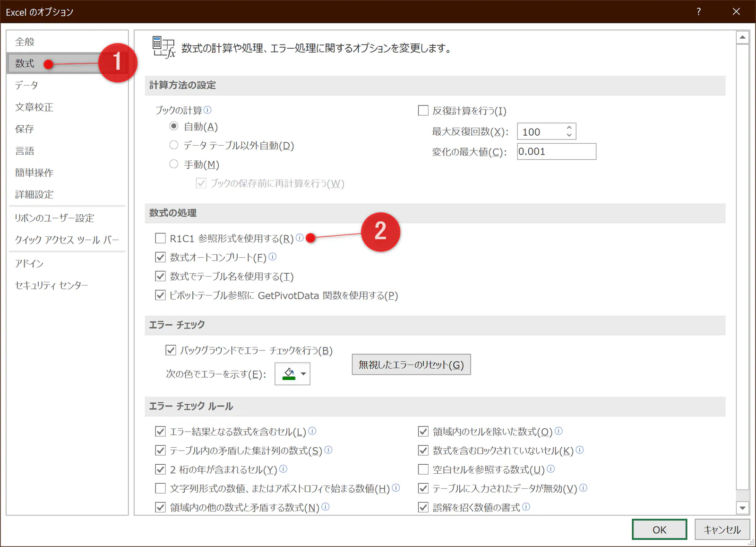Viewport: 756px width, 547px height.
Task: Click info icon for テーブル内の矛盾した集計列の数式
Action: (328, 450)
